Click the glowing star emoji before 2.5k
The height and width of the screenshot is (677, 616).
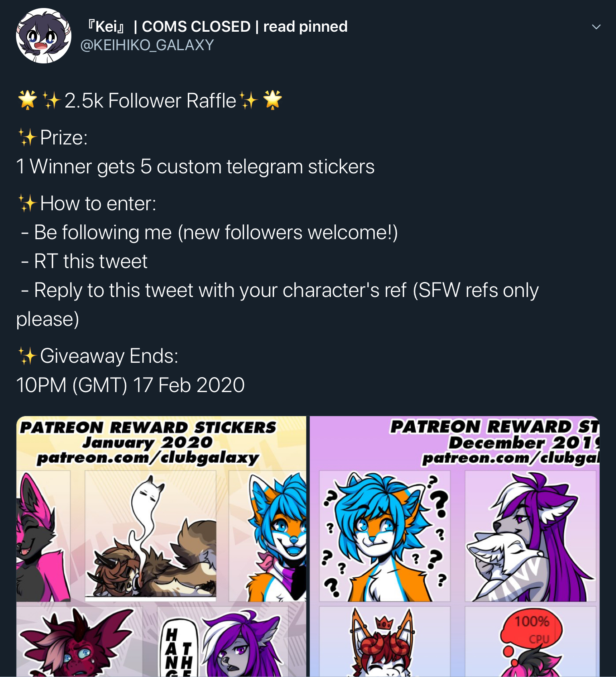point(28,100)
